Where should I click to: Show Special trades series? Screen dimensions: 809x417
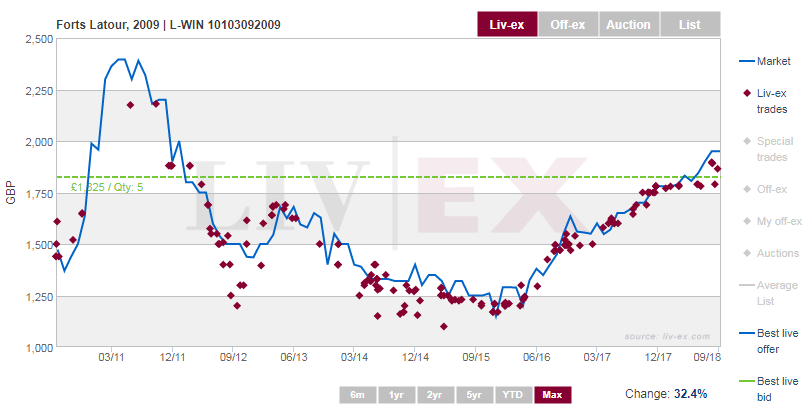[769, 149]
